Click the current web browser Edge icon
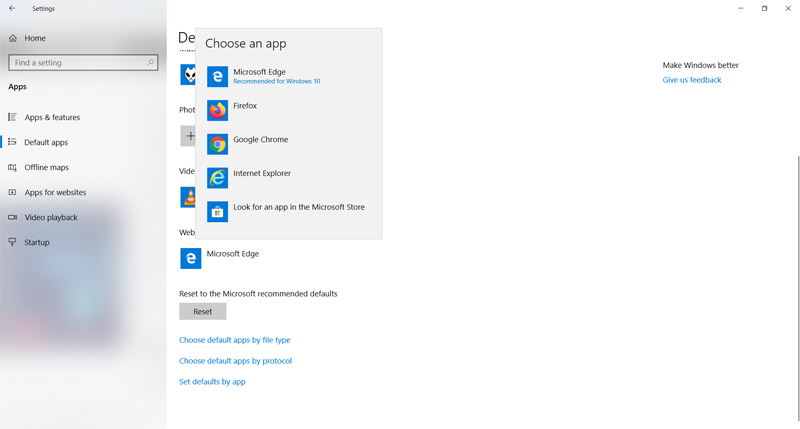Image resolution: width=800 pixels, height=429 pixels. (190, 258)
